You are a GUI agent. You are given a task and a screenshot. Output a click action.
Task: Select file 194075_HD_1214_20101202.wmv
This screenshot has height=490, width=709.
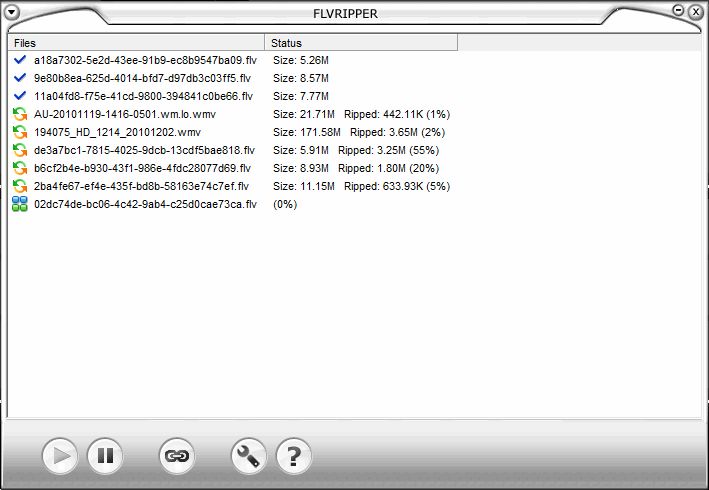[x=118, y=132]
